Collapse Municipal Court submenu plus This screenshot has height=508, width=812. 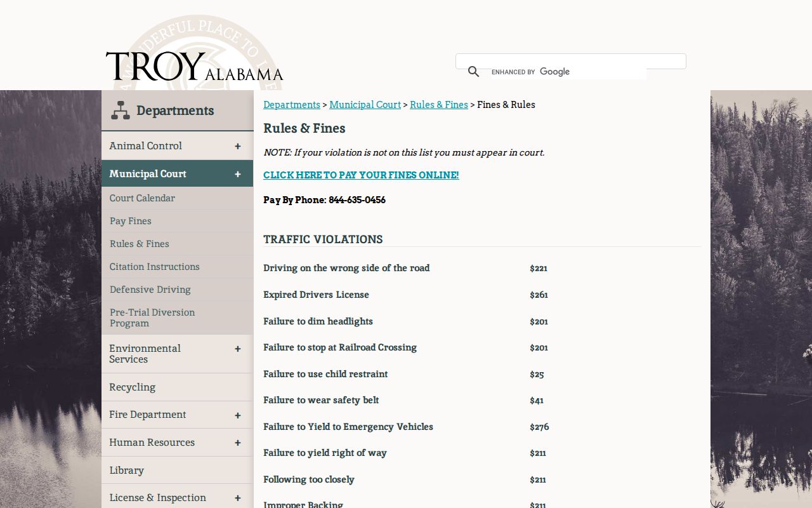238,174
